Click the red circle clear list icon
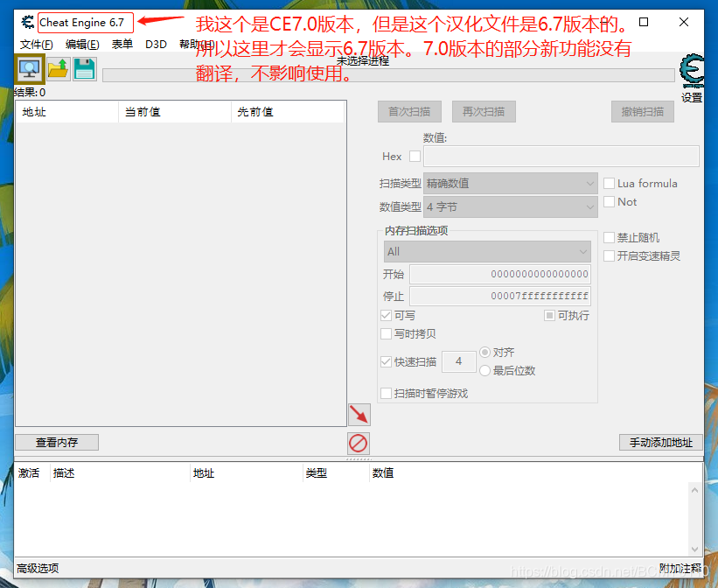Viewport: 718px width, 588px height. (358, 443)
